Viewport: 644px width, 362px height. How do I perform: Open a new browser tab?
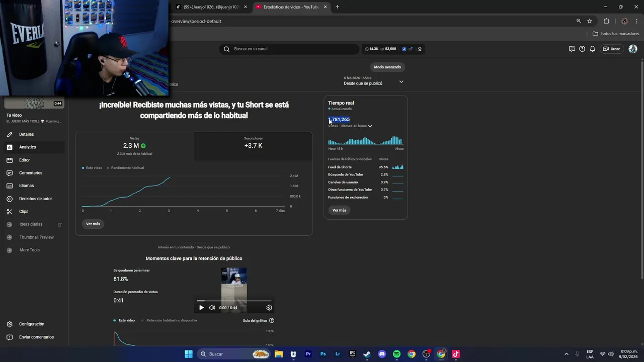tap(337, 7)
